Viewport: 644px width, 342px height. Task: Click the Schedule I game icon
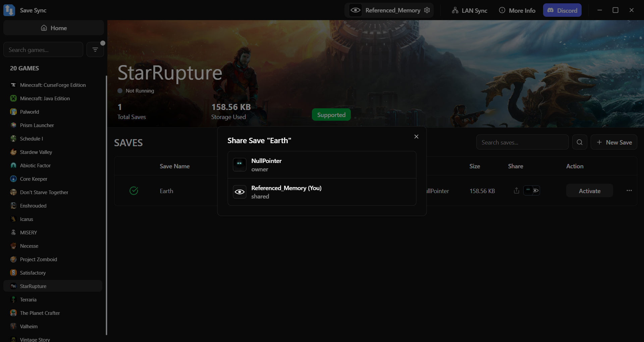point(13,138)
